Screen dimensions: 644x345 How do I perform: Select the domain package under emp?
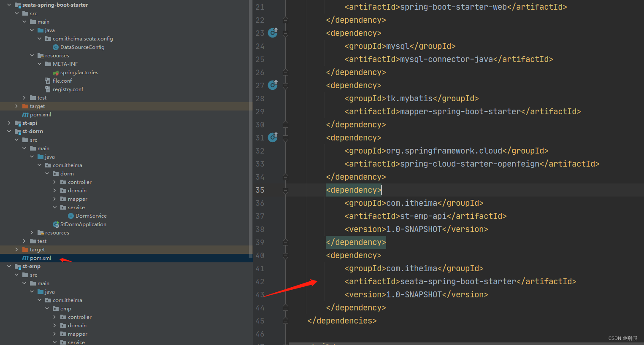[73, 326]
